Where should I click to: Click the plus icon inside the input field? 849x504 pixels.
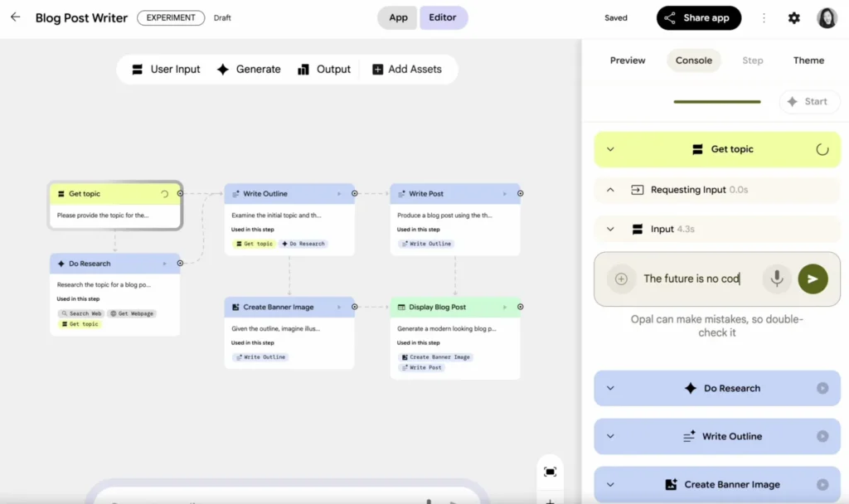[620, 279]
